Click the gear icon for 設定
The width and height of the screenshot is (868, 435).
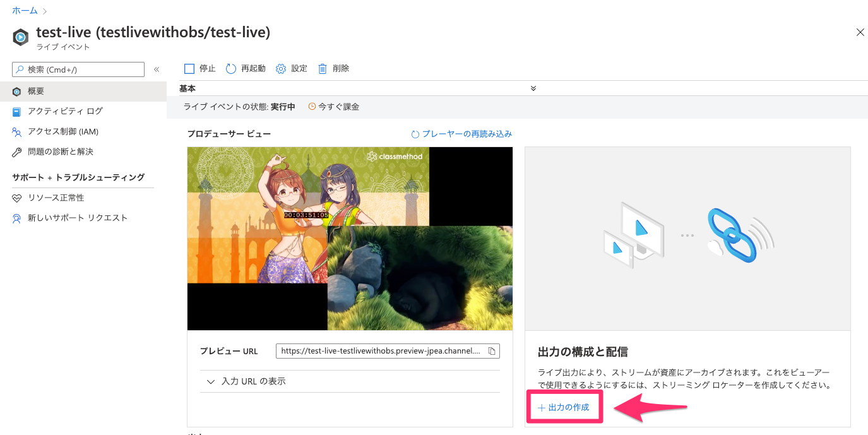281,68
